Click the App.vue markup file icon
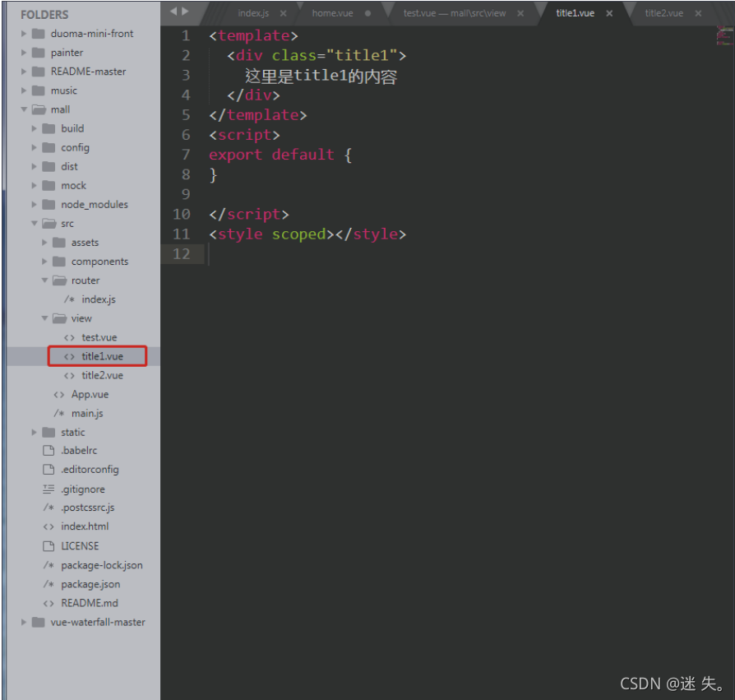The height and width of the screenshot is (700, 735). (59, 395)
